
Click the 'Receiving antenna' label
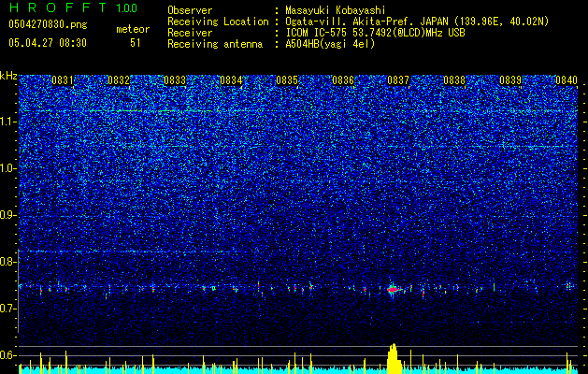pos(215,44)
